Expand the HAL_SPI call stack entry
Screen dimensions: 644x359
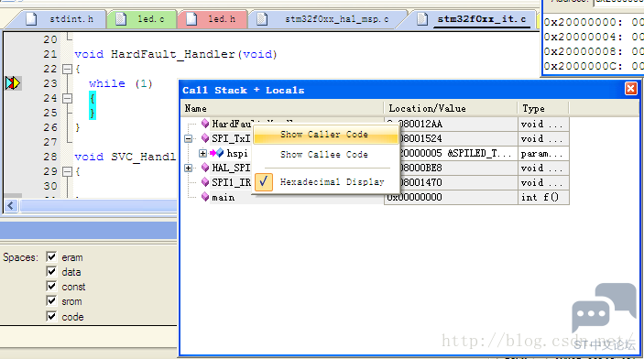188,168
